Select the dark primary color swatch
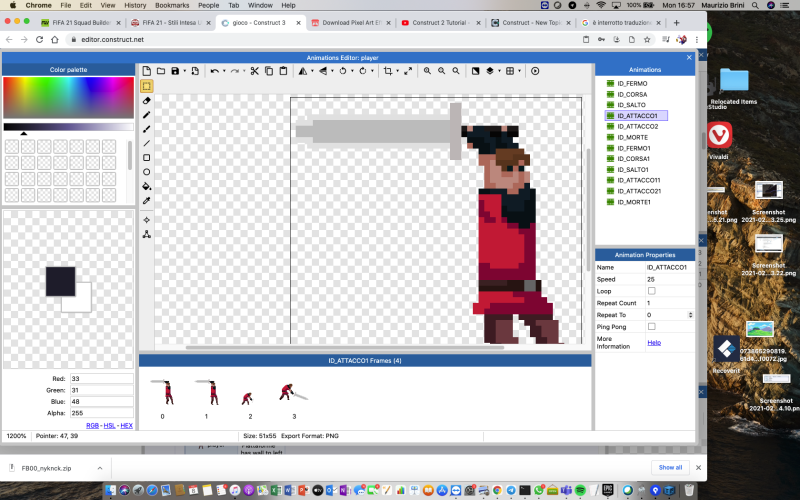This screenshot has width=800, height=500. 60,281
